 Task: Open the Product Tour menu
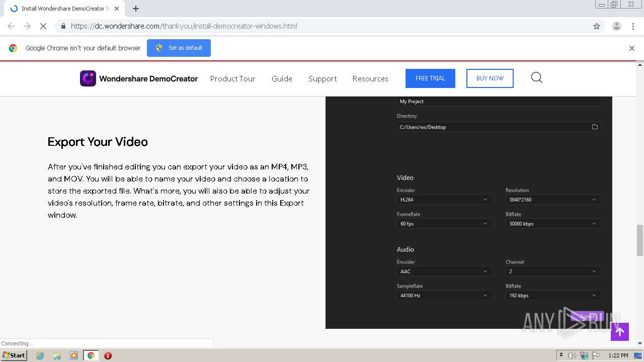tap(232, 78)
